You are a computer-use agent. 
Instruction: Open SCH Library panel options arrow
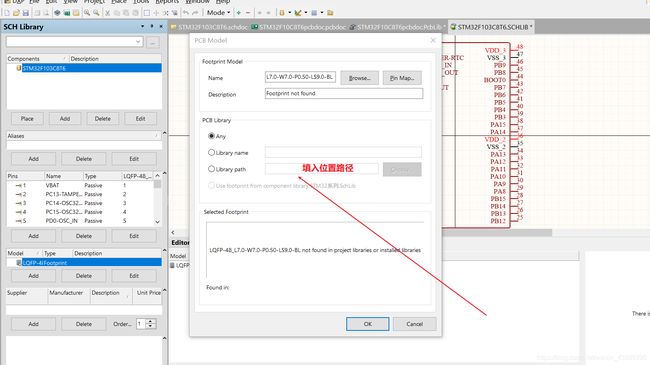pos(142,27)
